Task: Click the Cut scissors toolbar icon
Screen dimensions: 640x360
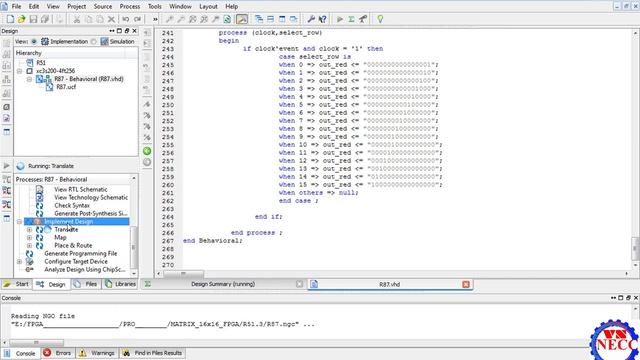Action: coord(76,19)
